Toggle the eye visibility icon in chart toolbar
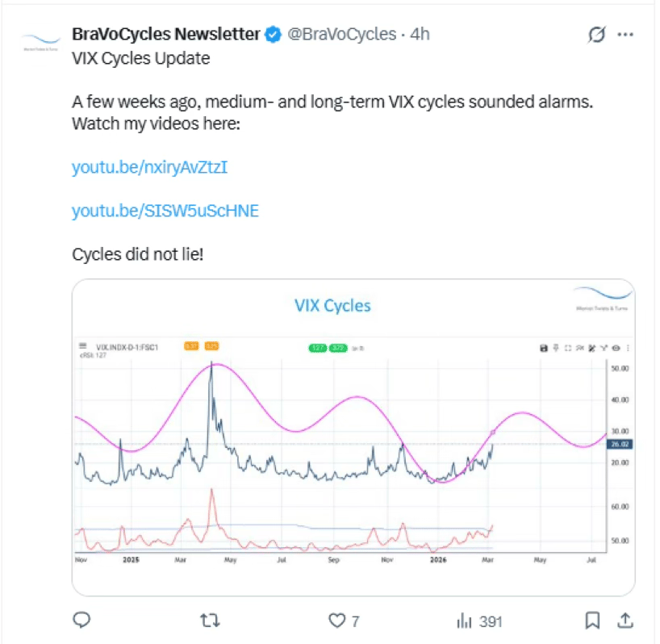 616,348
